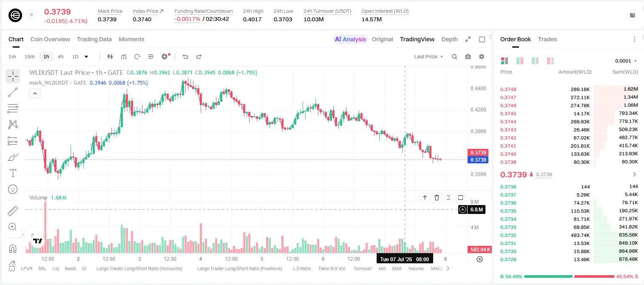Switch chart to Depth view

click(x=449, y=39)
